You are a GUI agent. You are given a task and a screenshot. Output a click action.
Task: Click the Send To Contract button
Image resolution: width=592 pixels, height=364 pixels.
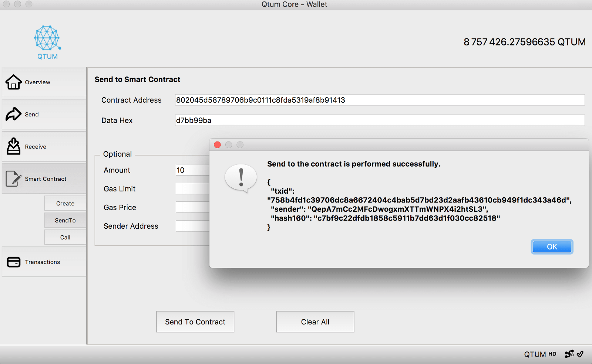click(x=195, y=322)
